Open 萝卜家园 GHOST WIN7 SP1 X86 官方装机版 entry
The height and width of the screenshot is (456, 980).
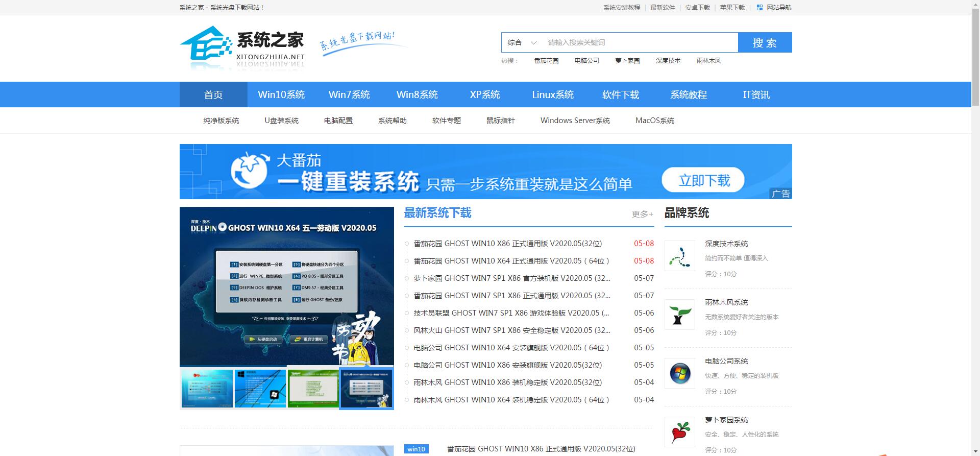[512, 278]
